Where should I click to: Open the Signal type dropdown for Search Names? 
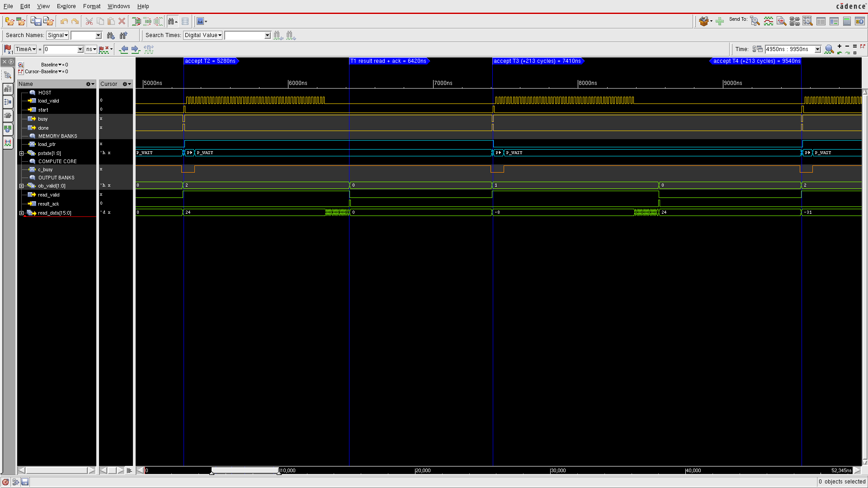coord(57,35)
